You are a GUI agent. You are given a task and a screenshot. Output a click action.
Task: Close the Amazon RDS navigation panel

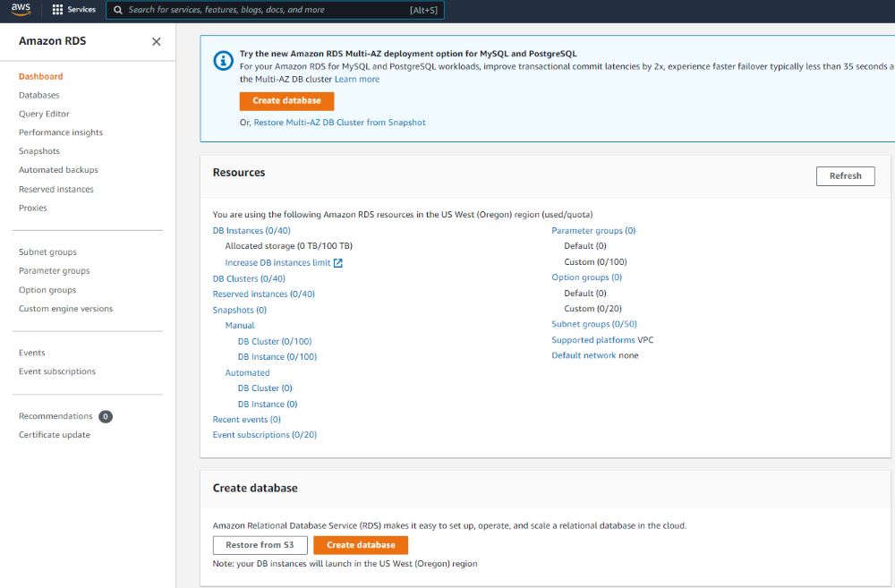156,42
